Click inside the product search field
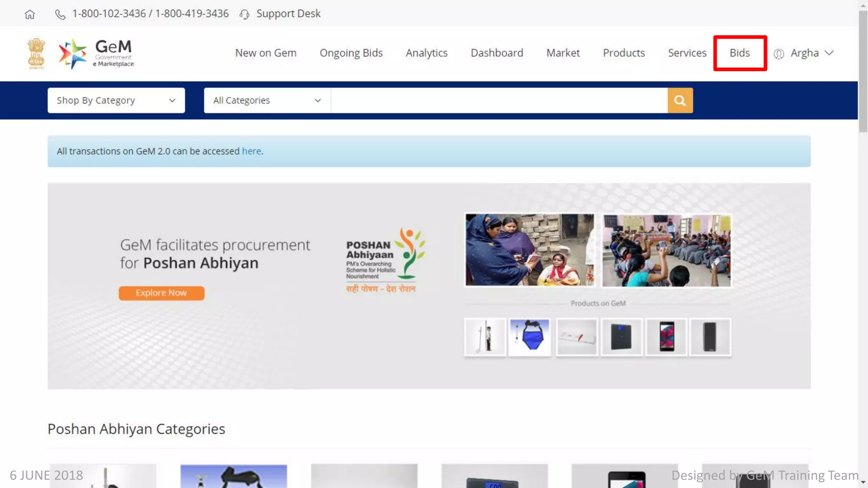 (x=499, y=100)
